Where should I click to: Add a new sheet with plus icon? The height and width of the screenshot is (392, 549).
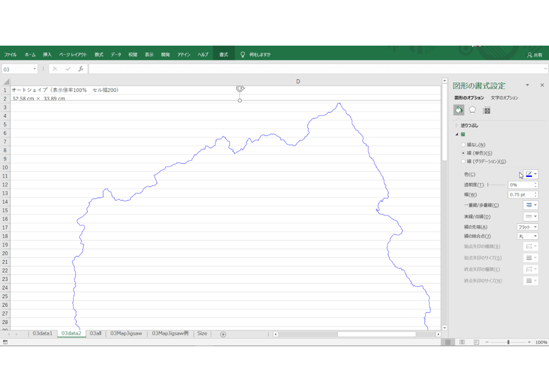tap(223, 334)
